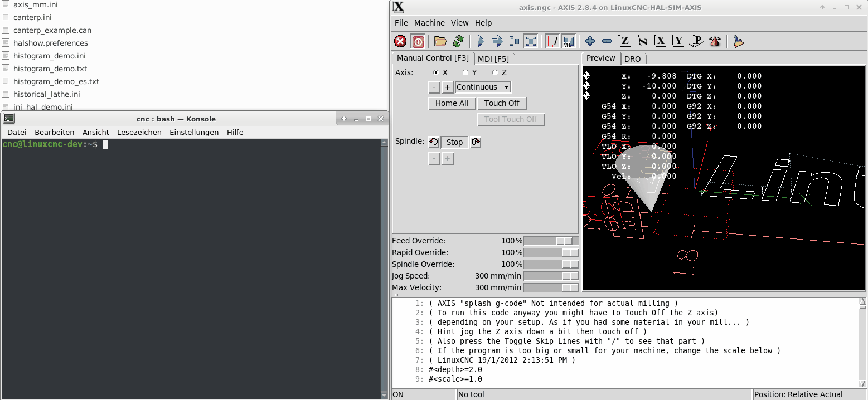Click the G-code listing scrollbar
Image resolution: width=868 pixels, height=400 pixels.
point(862,342)
